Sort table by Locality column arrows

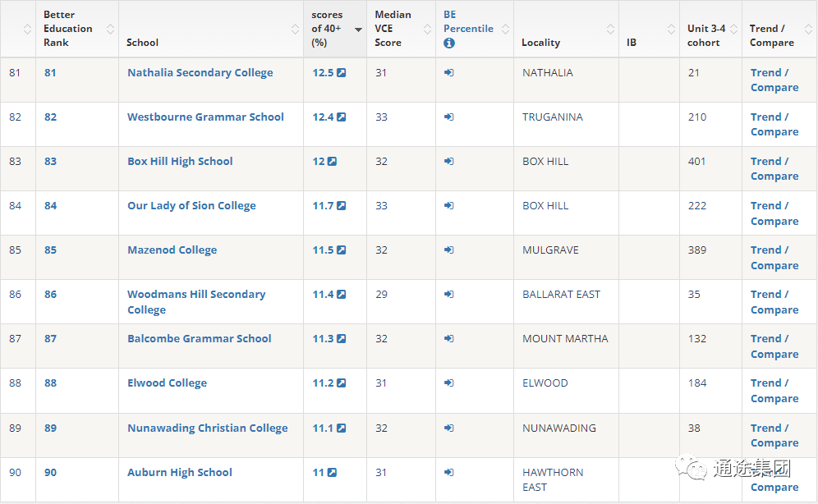tap(610, 30)
